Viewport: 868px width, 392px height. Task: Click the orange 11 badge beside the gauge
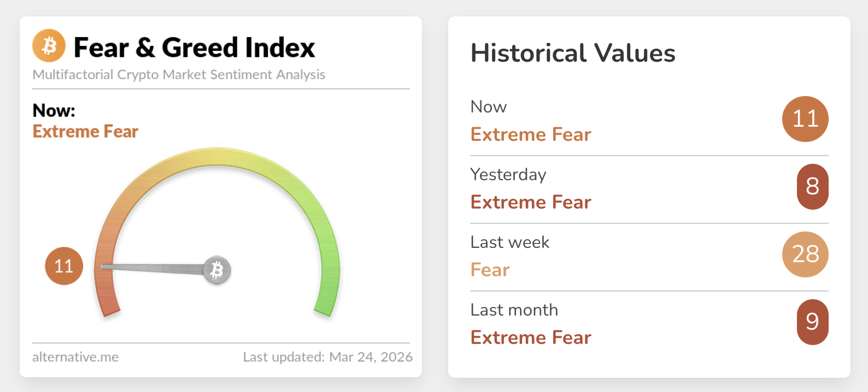(64, 266)
